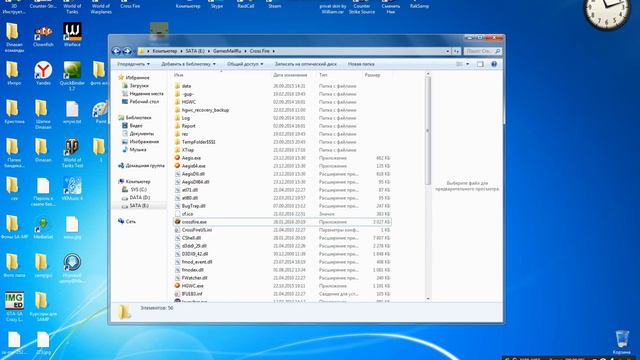Select Компьютер in the address breadcrumb
This screenshot has height=360, width=640.
click(165, 51)
